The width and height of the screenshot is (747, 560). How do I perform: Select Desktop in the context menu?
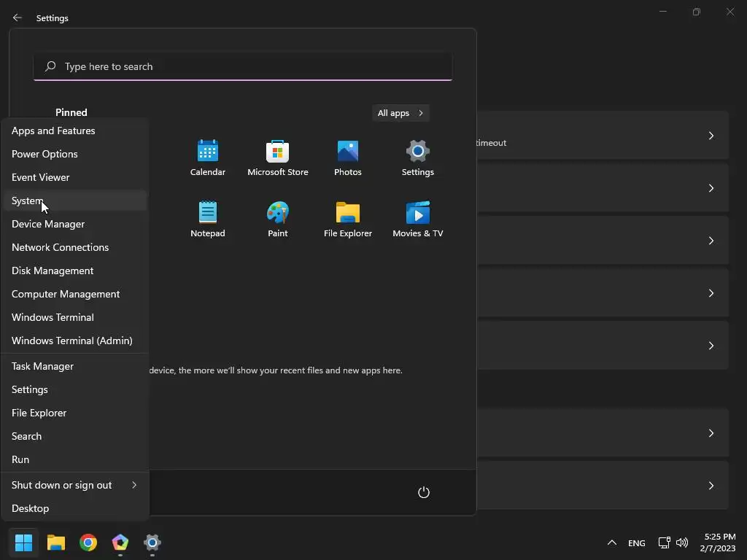(75, 508)
